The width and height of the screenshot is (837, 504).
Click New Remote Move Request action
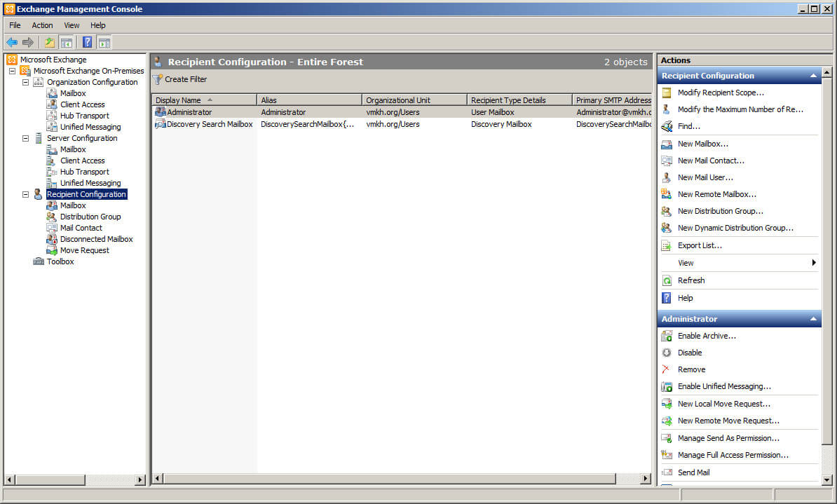coord(728,421)
